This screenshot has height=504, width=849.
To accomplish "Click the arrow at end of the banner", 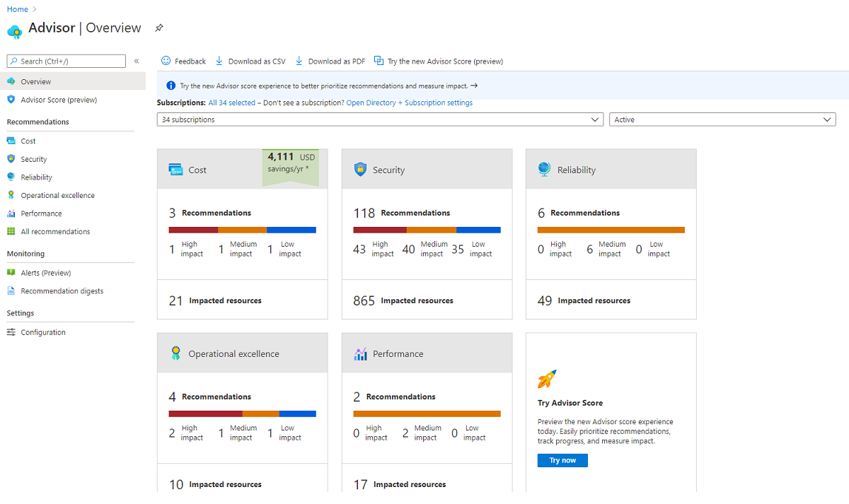I will coord(474,86).
